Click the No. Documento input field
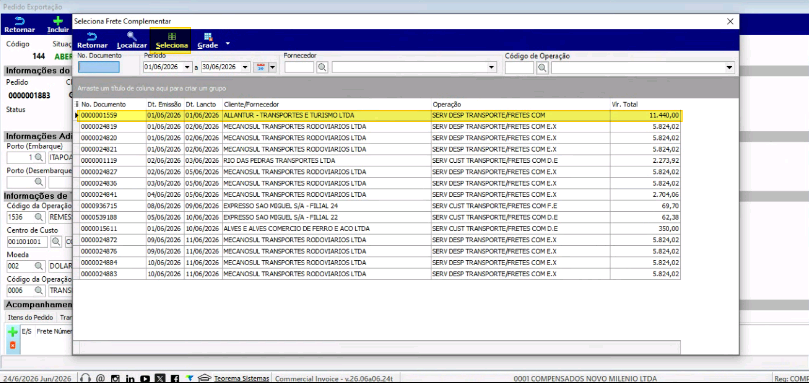809x383 pixels. (99, 67)
